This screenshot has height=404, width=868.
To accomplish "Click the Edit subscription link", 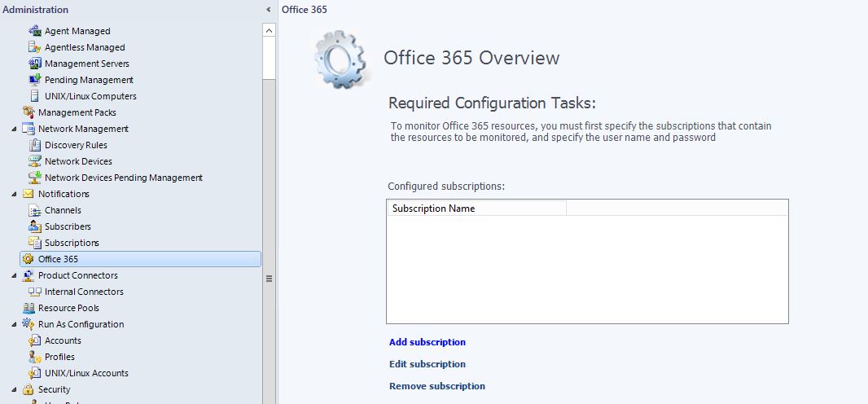I will pos(427,364).
